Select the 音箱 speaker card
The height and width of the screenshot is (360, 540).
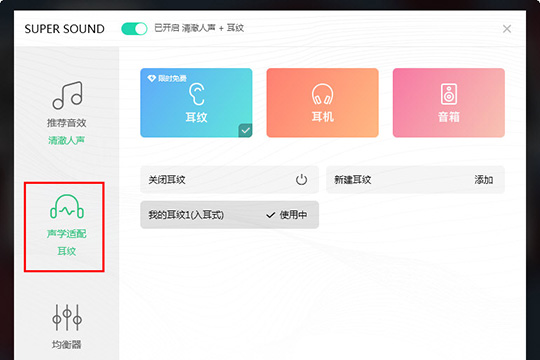tap(448, 103)
